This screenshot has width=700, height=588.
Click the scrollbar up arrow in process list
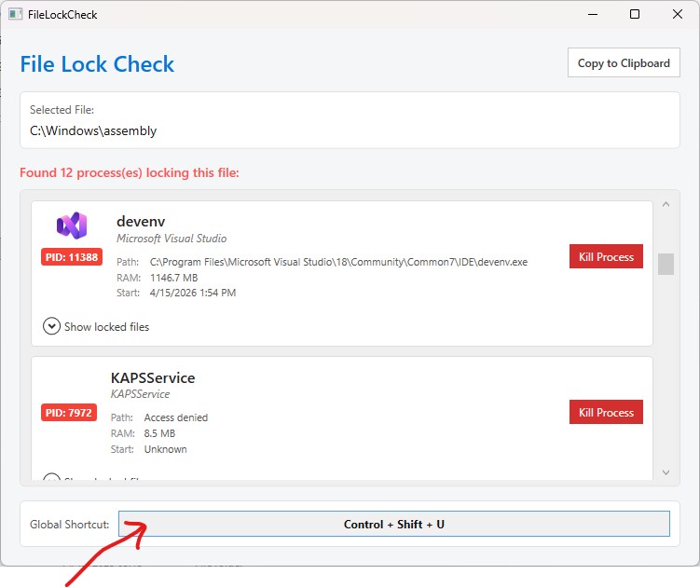(666, 204)
